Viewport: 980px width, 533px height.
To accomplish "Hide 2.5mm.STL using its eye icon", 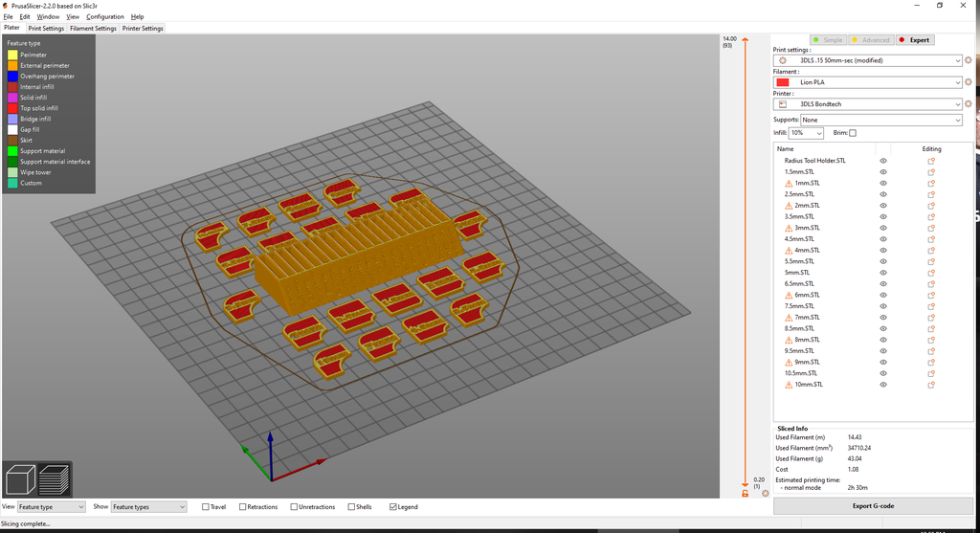I will click(883, 194).
